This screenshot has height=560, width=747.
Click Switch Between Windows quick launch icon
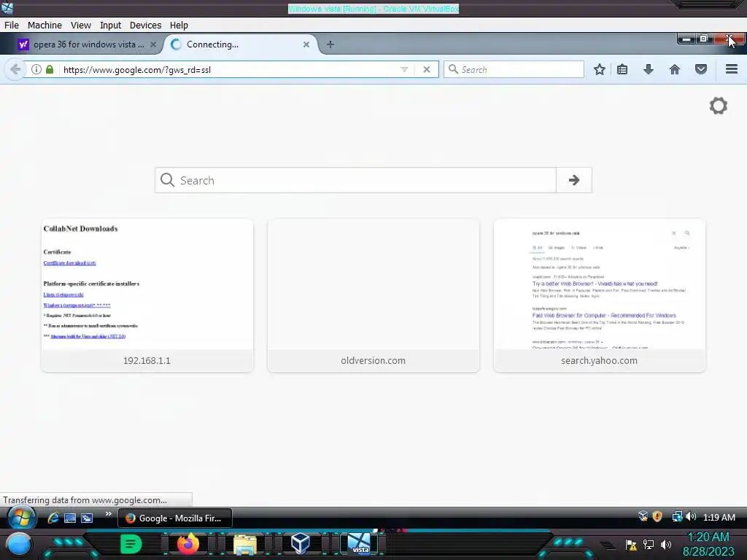click(87, 518)
